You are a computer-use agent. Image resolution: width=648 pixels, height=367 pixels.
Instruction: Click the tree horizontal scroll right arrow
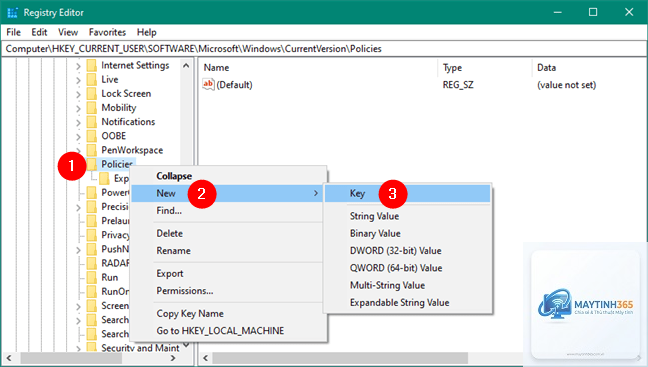tap(173, 358)
